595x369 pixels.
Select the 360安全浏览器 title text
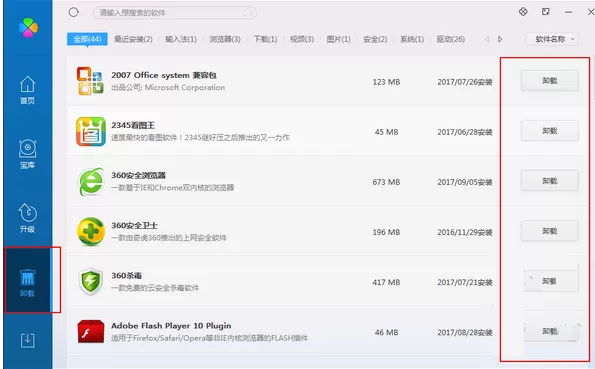pos(139,175)
